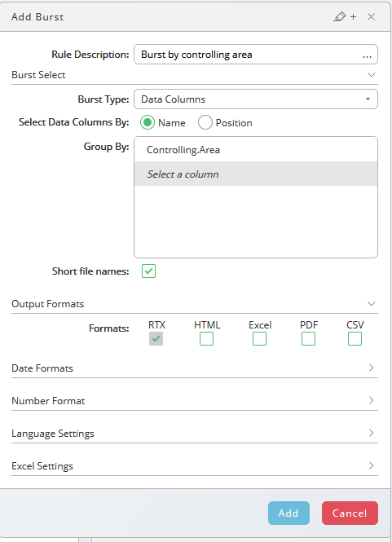The image size is (392, 542).
Task: Collapse the Burst Select section
Action: (x=195, y=75)
